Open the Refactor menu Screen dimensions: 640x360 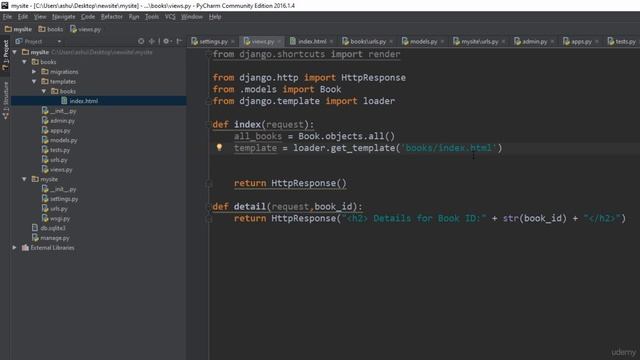tap(112, 17)
